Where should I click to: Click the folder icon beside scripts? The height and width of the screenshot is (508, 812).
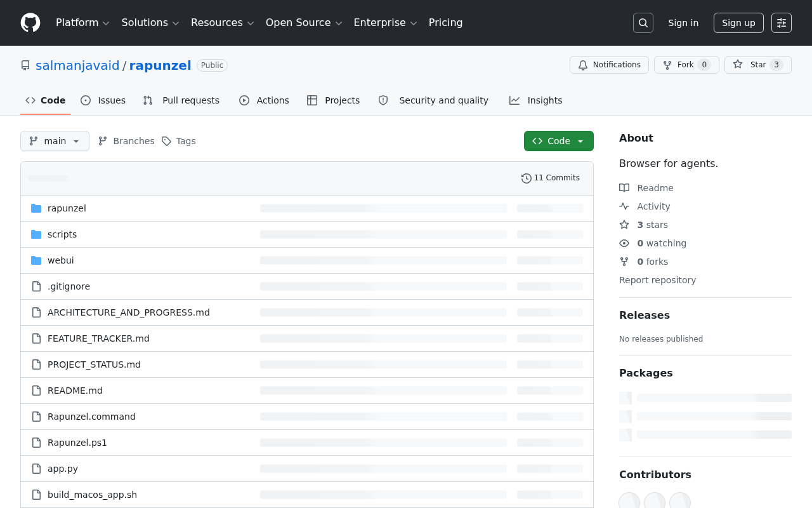[x=36, y=234]
